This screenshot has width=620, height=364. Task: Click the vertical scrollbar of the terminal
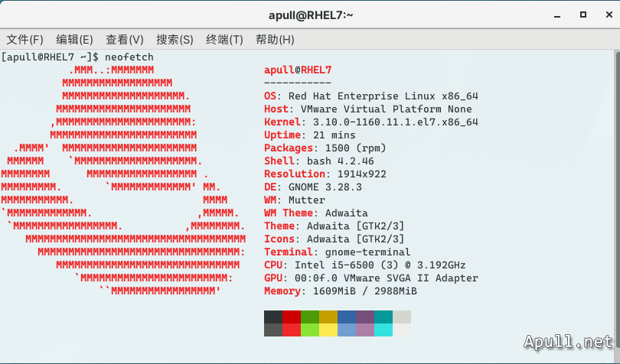617,200
